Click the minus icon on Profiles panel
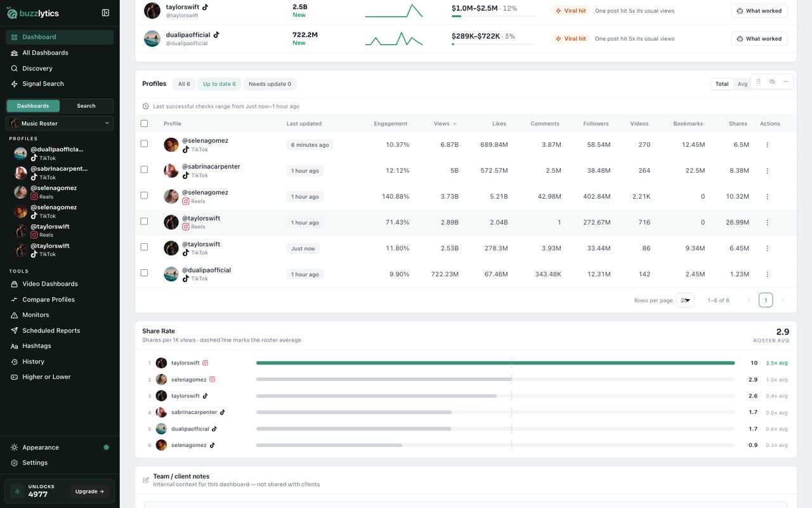The height and width of the screenshot is (508, 812). pos(785,82)
